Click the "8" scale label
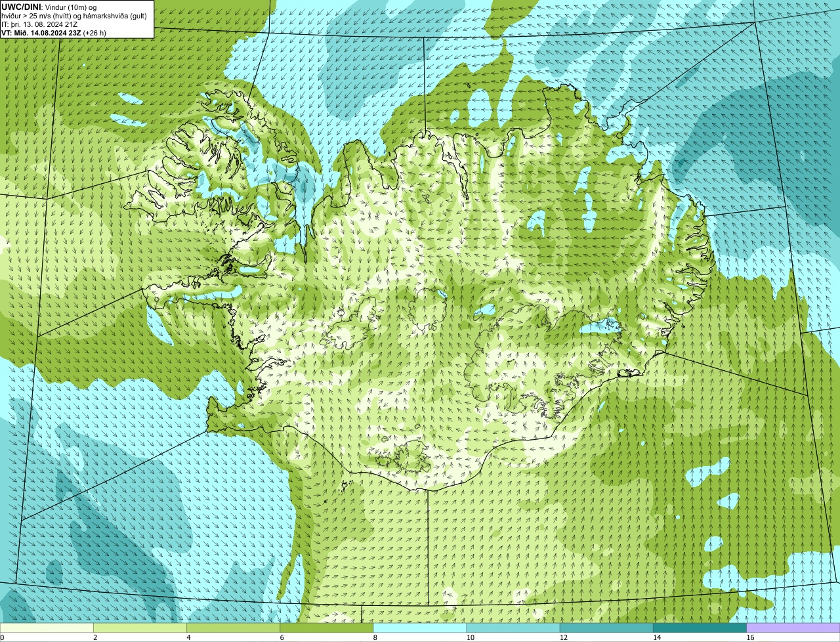This screenshot has height=642, width=840. (375, 637)
